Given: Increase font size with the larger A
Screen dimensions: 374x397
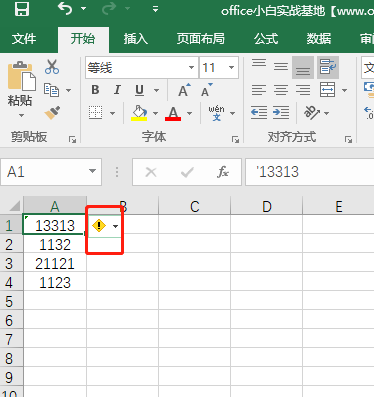Looking at the screenshot, I should 184,90.
